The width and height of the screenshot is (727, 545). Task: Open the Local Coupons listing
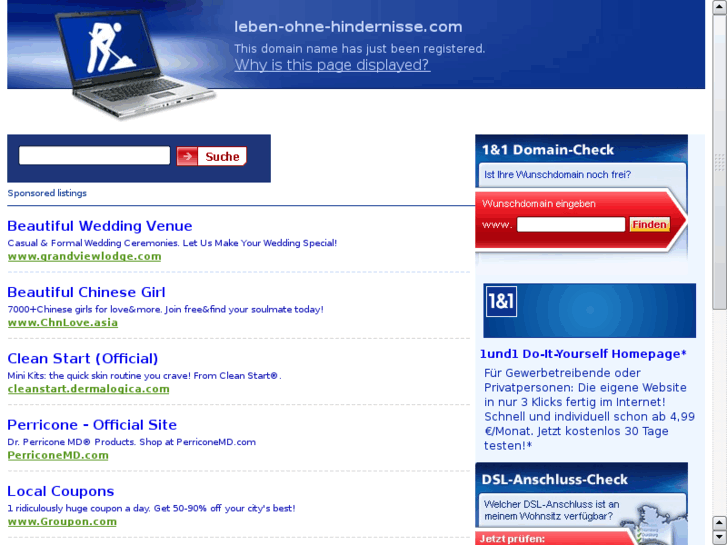tap(61, 491)
